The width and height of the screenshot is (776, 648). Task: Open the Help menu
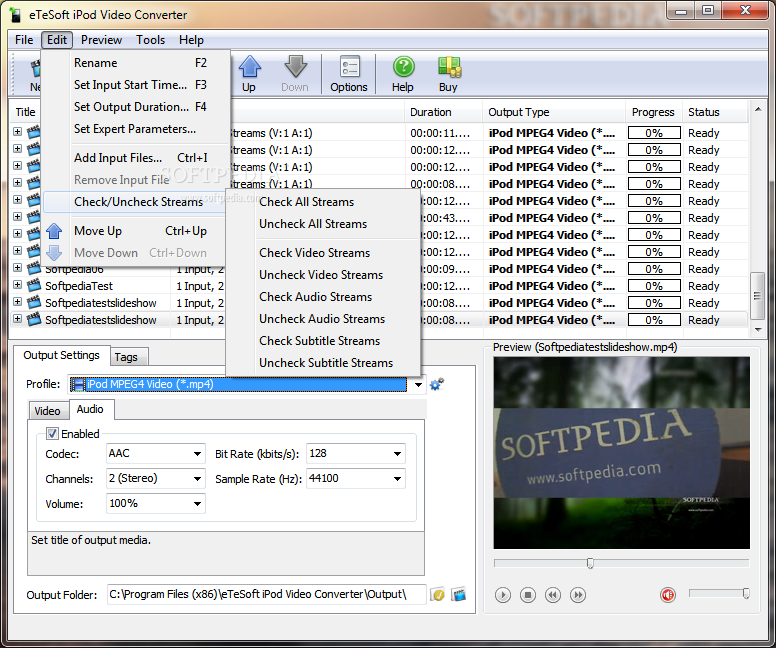191,40
